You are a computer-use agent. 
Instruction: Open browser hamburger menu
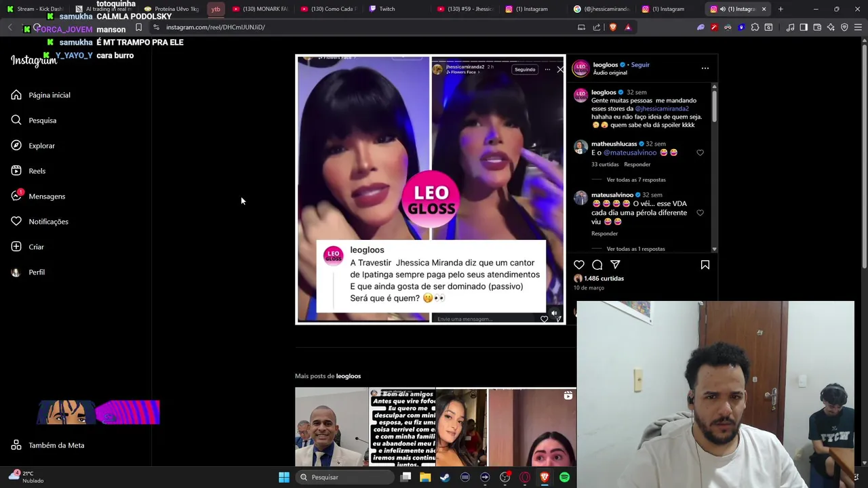tap(859, 27)
